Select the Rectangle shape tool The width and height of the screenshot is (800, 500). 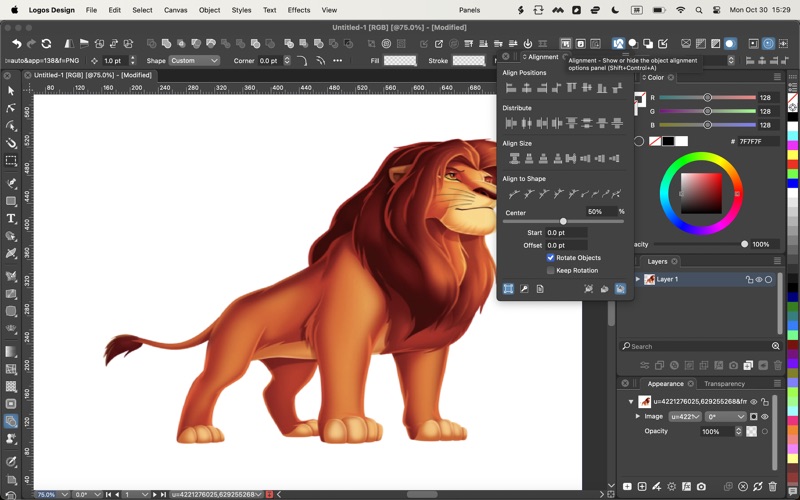click(x=11, y=201)
